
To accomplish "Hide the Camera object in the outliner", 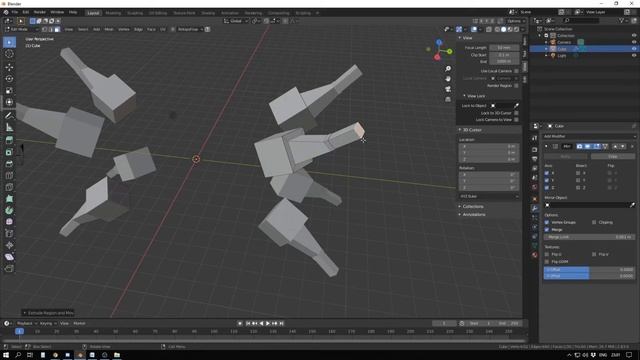I will [634, 42].
